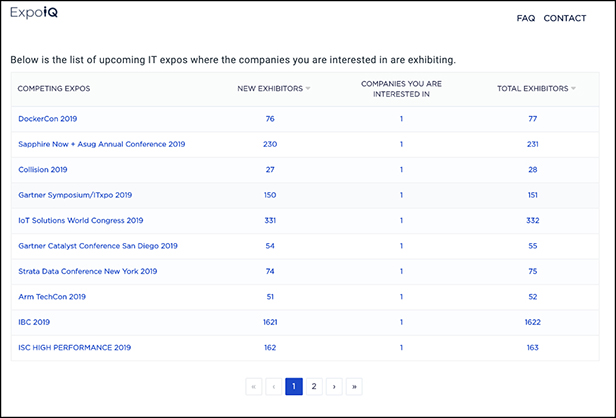Click total exhibitors value 52
Screen dimensions: 616x418
click(533, 297)
